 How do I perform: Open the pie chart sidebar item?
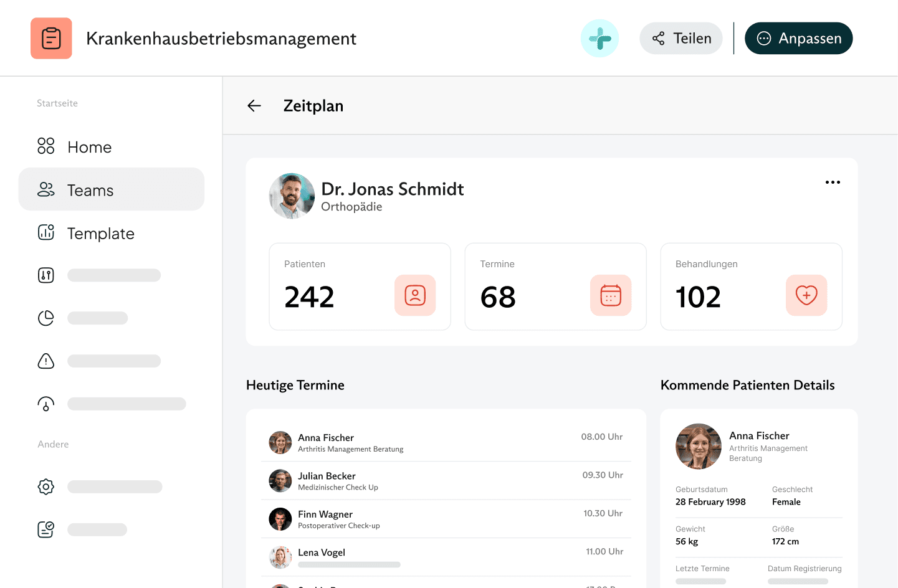pyautogui.click(x=46, y=318)
